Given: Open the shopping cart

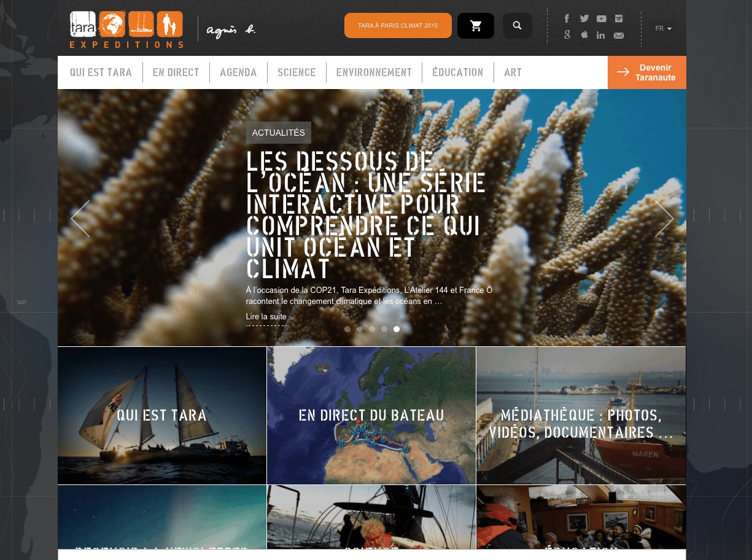Looking at the screenshot, I should [476, 26].
